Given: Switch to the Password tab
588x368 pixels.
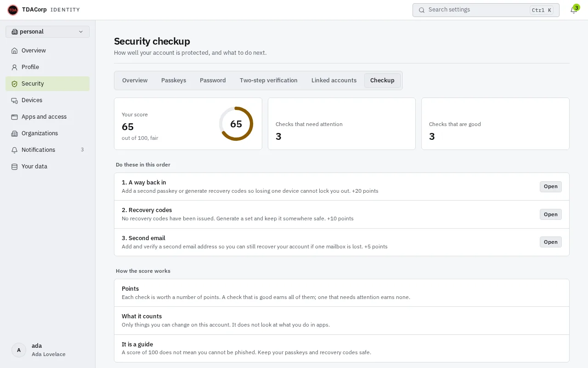Looking at the screenshot, I should [213, 80].
